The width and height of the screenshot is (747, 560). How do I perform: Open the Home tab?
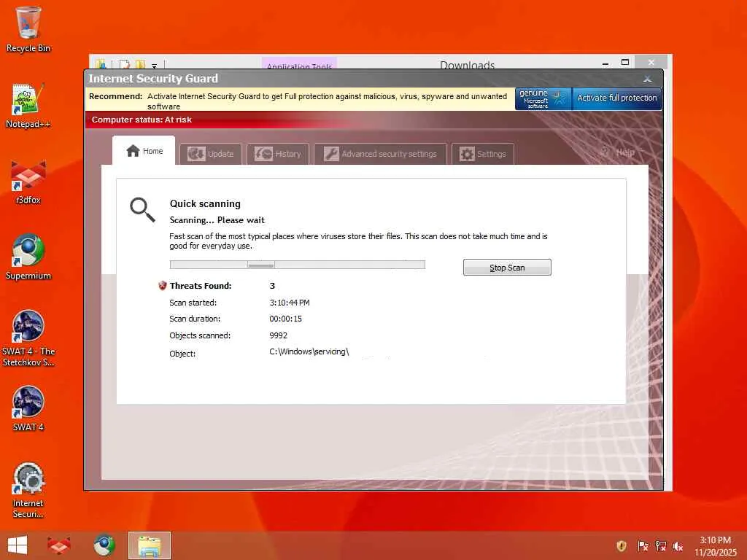click(x=144, y=151)
